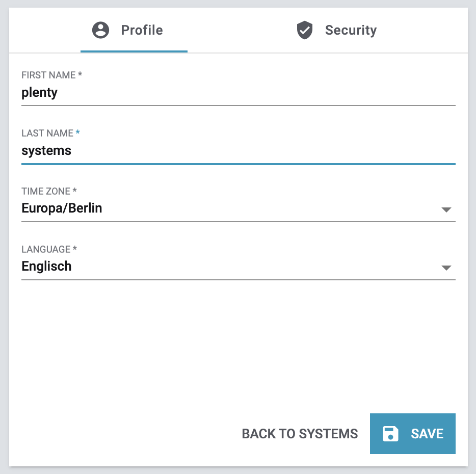Click the floppy disk save icon

(x=390, y=434)
